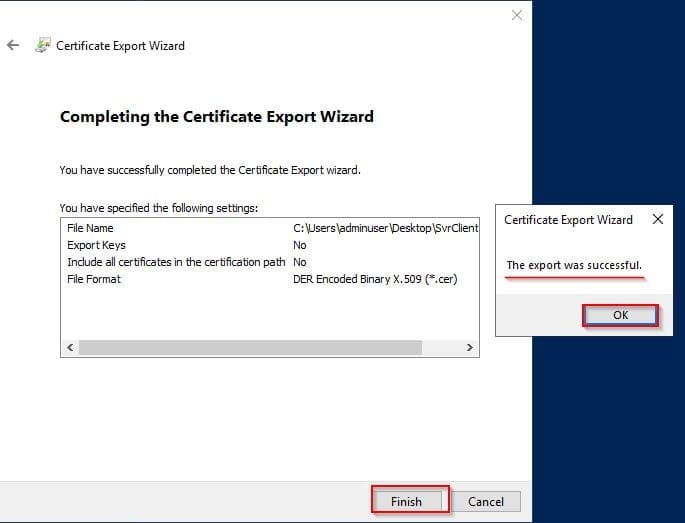685x523 pixels.
Task: Click the horizontal scrollbar thumb in the settings list
Action: 250,347
